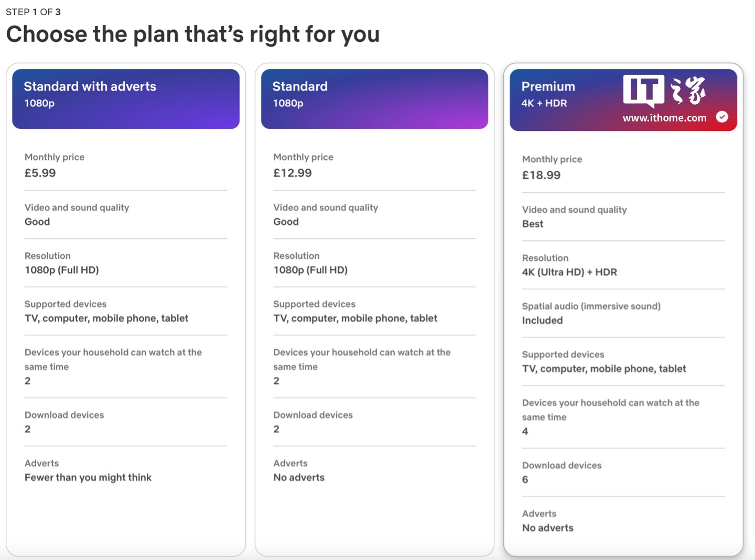Viewport: 755px width, 560px height.
Task: Click the £18.99 monthly price
Action: click(x=541, y=175)
